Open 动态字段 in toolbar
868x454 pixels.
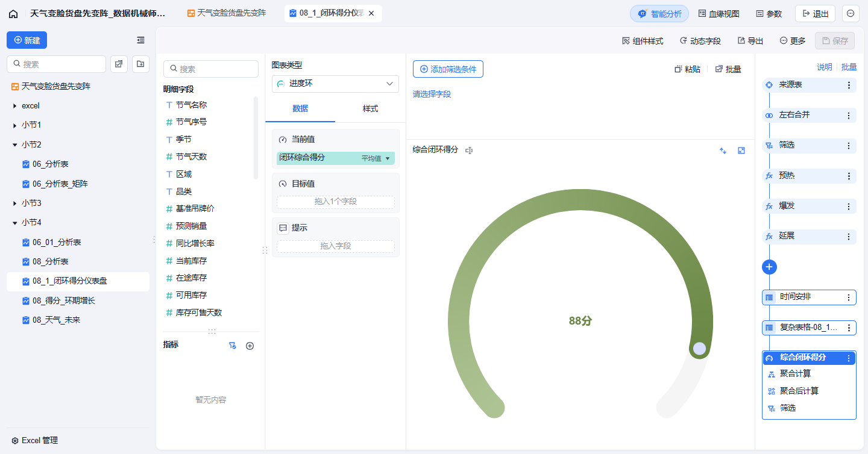[x=700, y=41]
